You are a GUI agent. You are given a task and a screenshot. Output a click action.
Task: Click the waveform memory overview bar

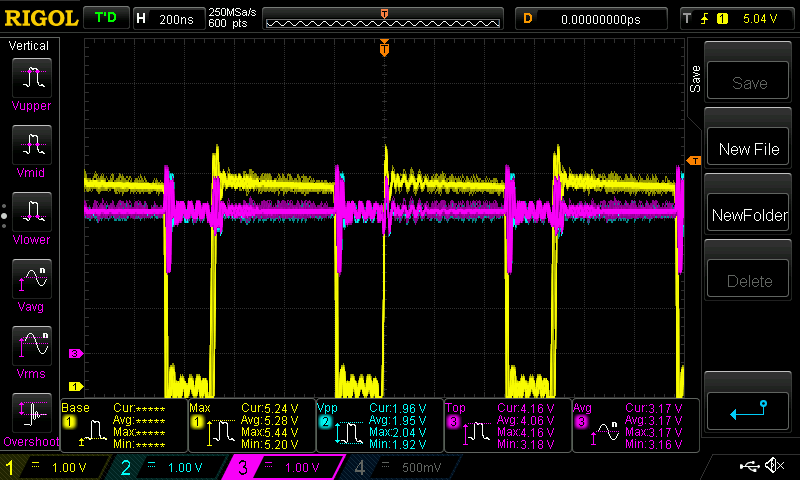(x=383, y=19)
